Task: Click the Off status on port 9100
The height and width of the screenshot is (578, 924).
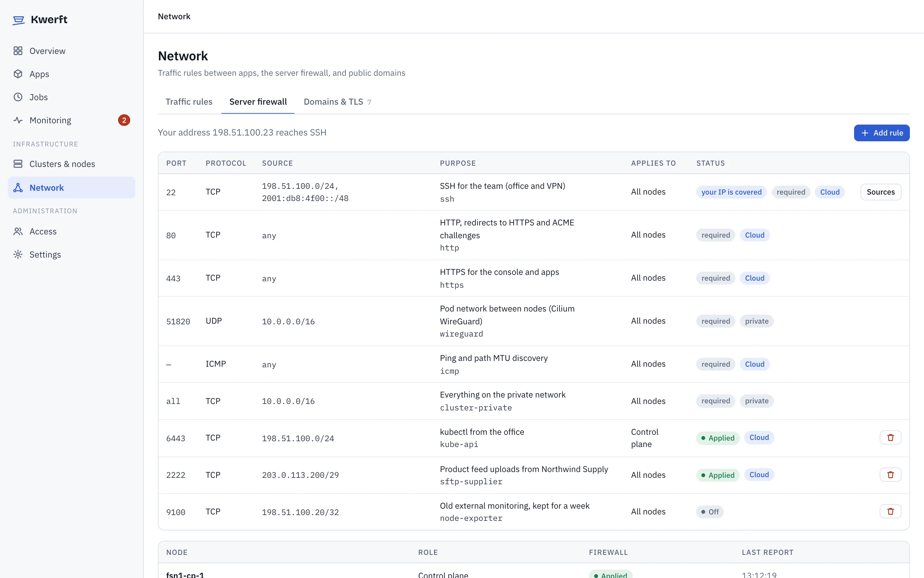Action: coord(710,512)
